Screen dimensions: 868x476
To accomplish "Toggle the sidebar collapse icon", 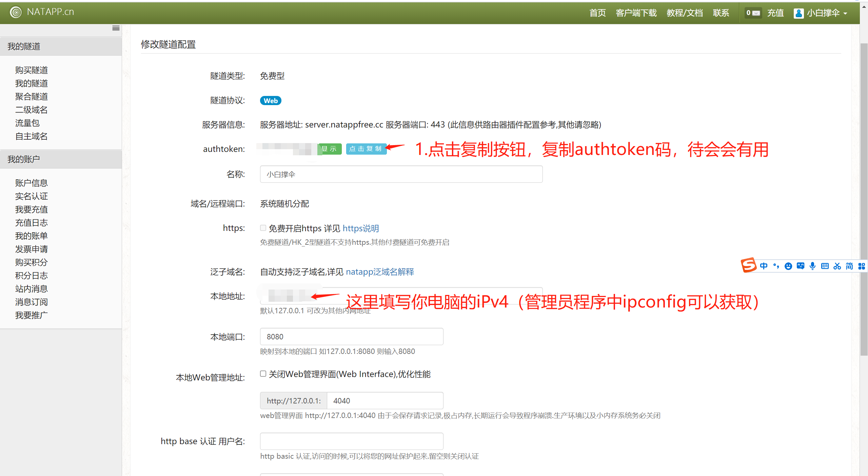I will [x=116, y=28].
